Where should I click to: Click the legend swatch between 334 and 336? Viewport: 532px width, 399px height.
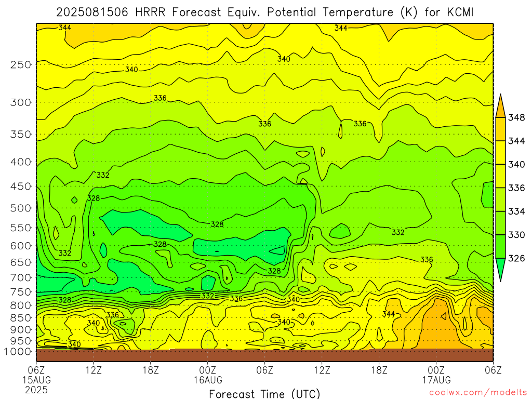click(x=500, y=199)
